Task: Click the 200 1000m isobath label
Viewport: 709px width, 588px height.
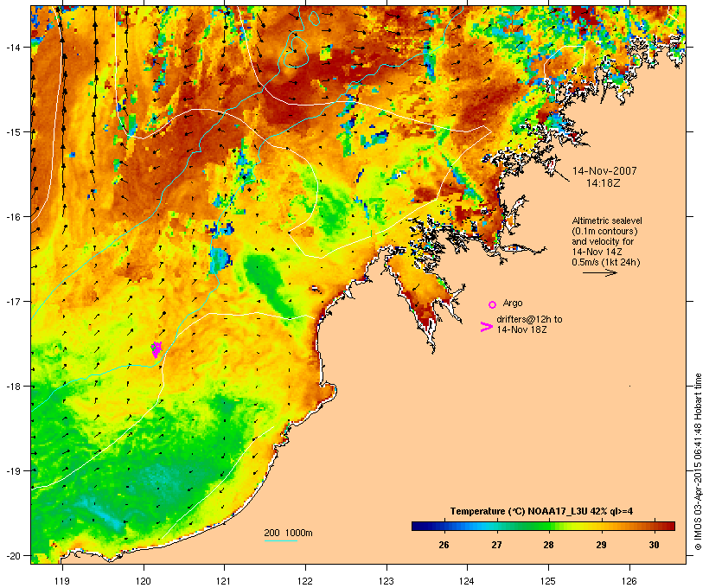Action: click(x=288, y=533)
